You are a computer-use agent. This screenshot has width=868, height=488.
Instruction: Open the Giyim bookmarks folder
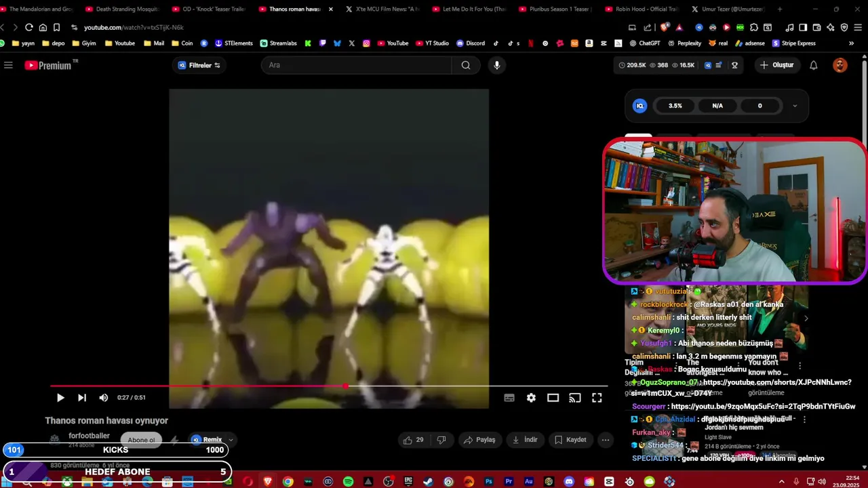[x=83, y=43]
